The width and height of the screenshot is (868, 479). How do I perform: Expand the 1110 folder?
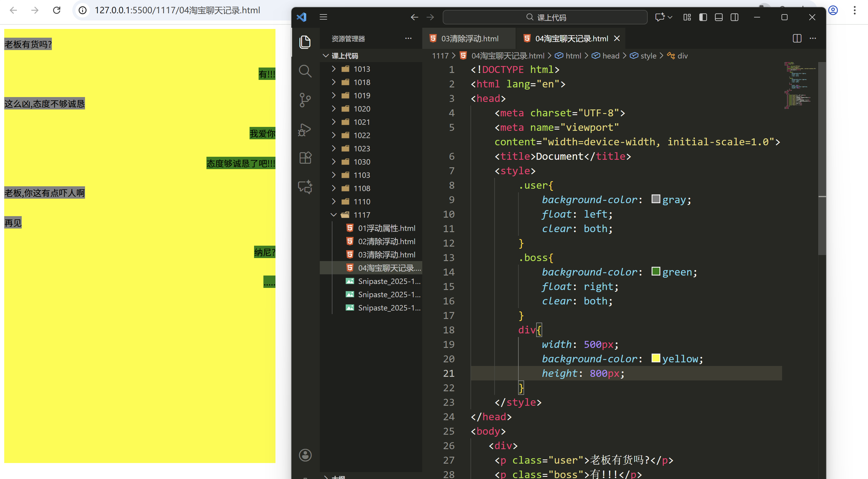[362, 202]
